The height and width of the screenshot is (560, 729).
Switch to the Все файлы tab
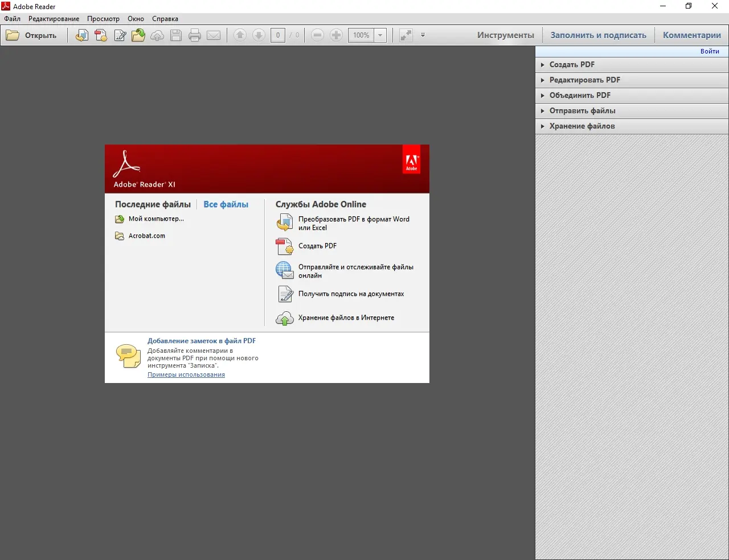point(226,204)
